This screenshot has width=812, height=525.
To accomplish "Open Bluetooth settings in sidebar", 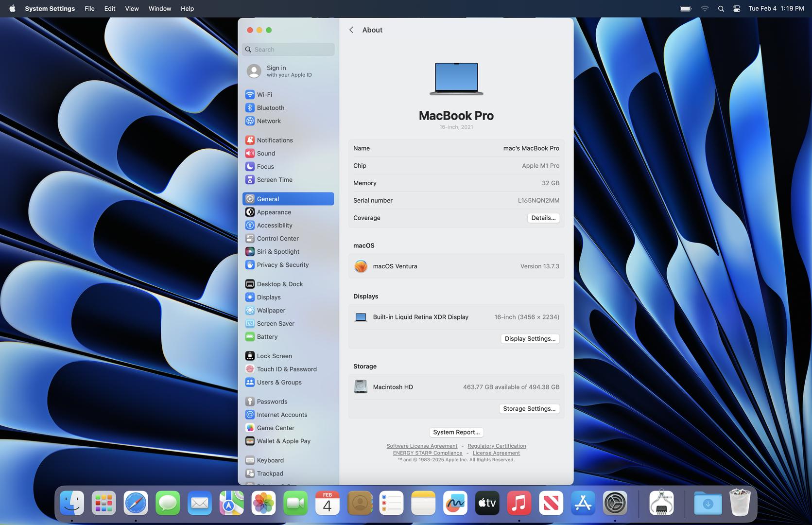I will [288, 108].
